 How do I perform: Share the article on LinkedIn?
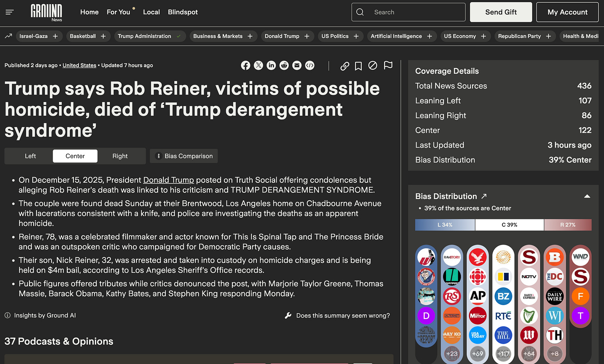(271, 66)
